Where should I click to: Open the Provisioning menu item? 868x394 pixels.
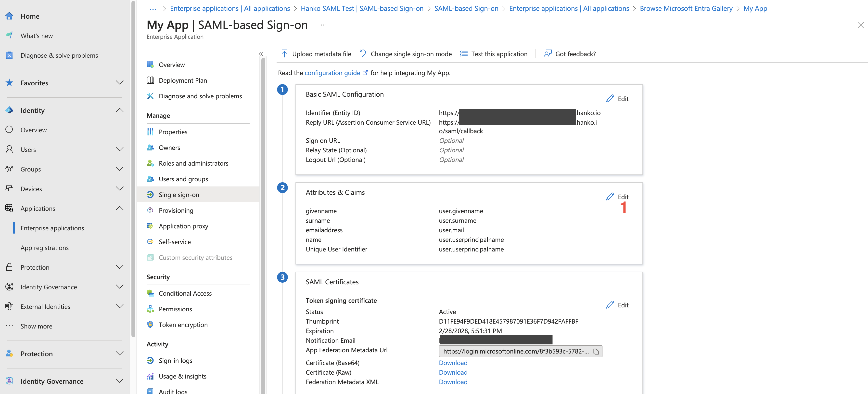coord(176,211)
